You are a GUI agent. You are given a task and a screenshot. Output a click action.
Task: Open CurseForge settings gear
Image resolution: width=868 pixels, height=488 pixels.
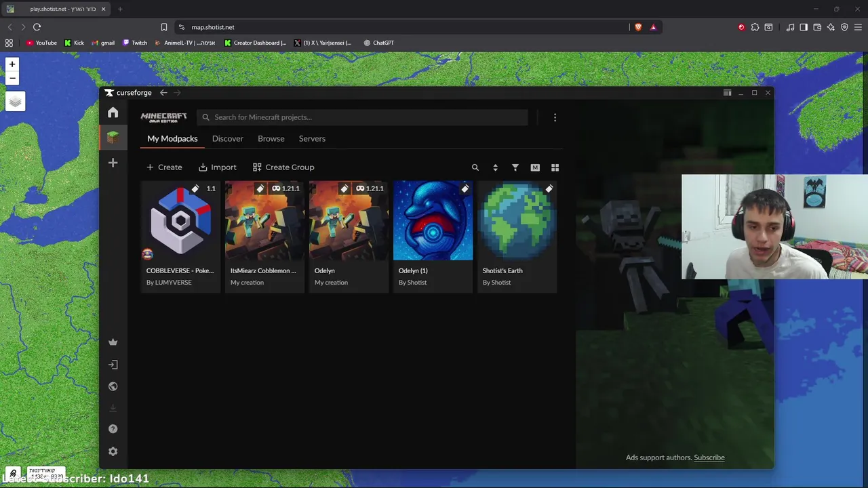pyautogui.click(x=113, y=451)
